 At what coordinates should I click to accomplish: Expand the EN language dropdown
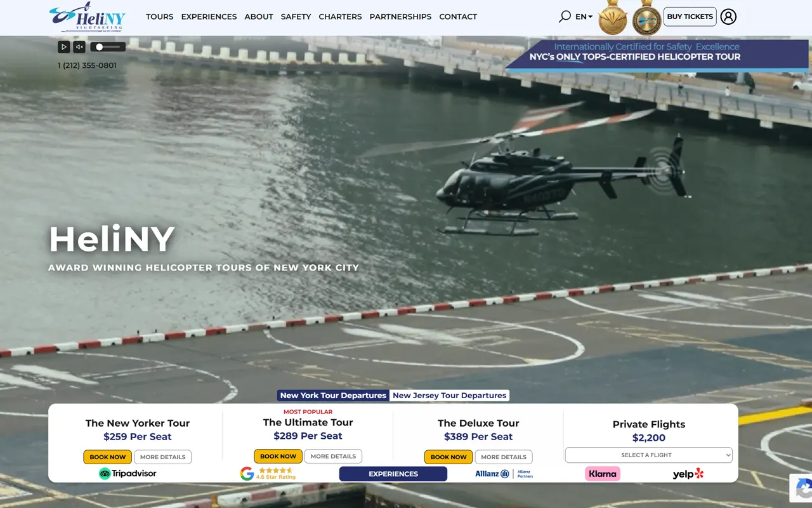[584, 17]
